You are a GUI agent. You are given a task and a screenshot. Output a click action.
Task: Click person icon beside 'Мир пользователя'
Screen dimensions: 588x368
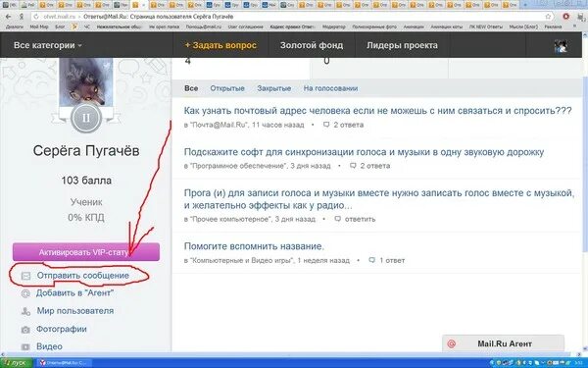click(x=25, y=312)
